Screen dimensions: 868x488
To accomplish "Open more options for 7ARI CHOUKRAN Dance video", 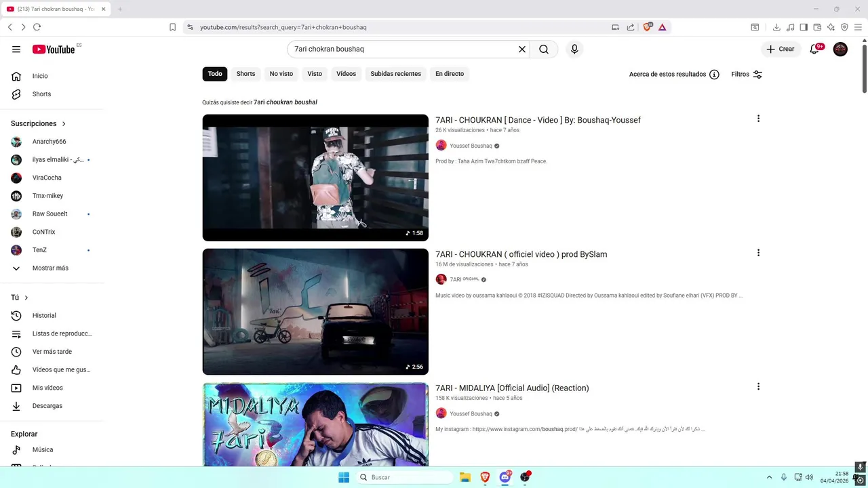I will [758, 119].
